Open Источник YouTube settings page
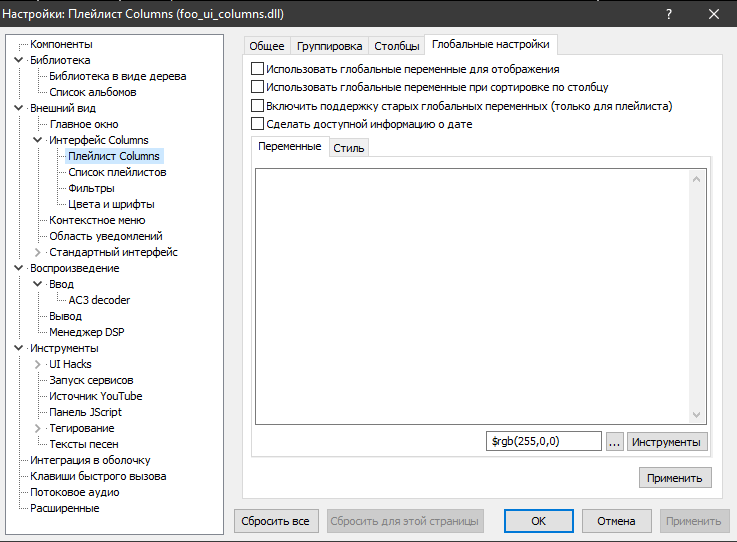737x542 pixels. [x=95, y=396]
